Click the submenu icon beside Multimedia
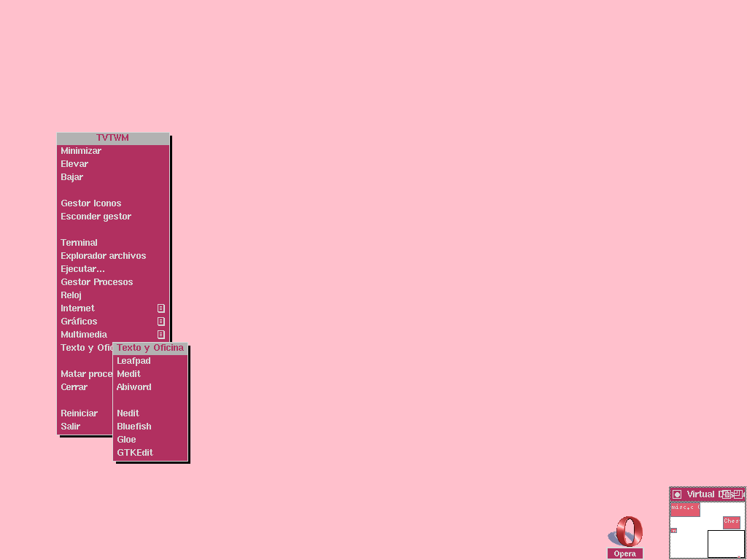This screenshot has height=560, width=747. (161, 335)
